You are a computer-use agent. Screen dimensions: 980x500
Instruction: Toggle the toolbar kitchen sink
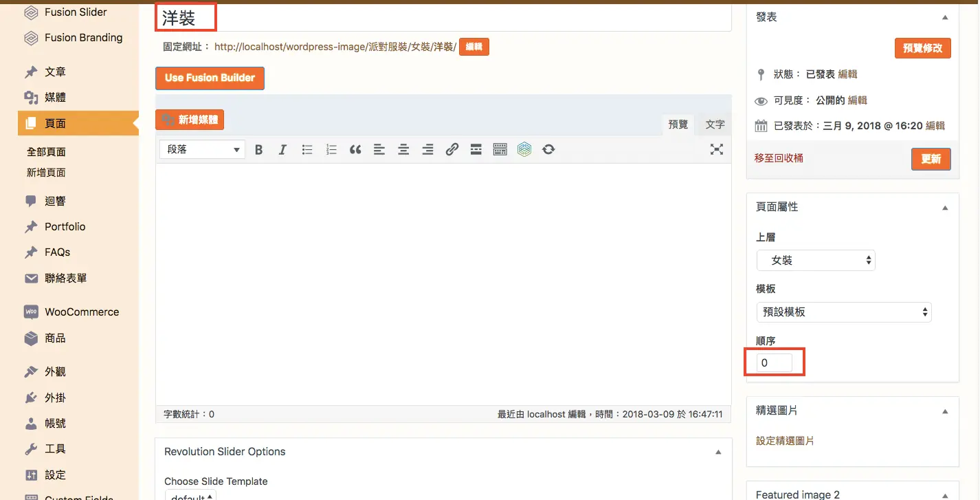[500, 149]
